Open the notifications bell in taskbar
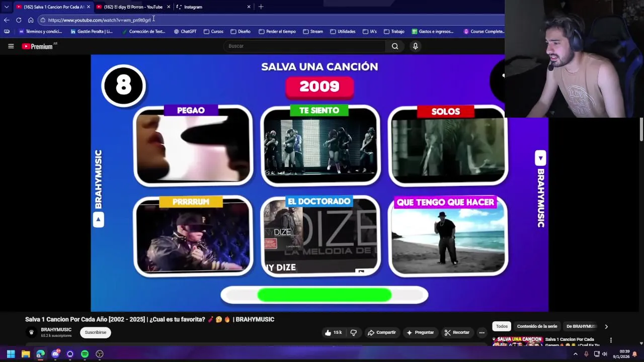The height and width of the screenshot is (362, 644). click(635, 354)
